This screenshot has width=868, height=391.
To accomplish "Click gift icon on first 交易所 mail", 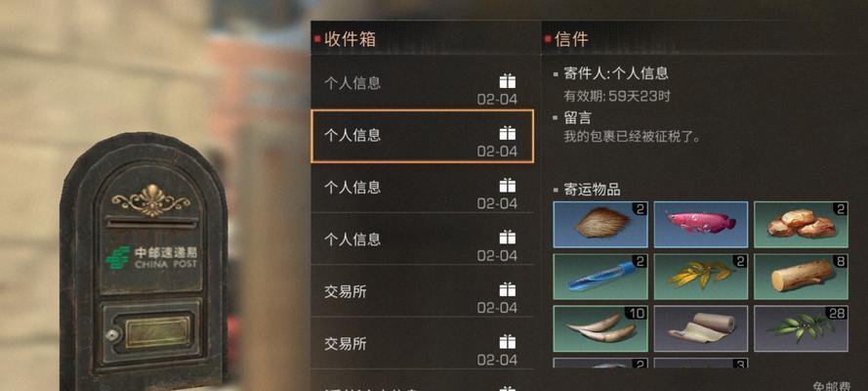I will (507, 289).
